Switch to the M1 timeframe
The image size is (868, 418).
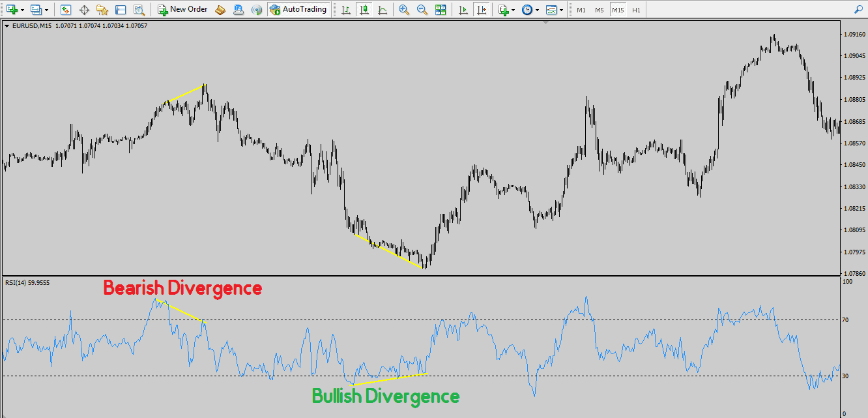pyautogui.click(x=581, y=9)
